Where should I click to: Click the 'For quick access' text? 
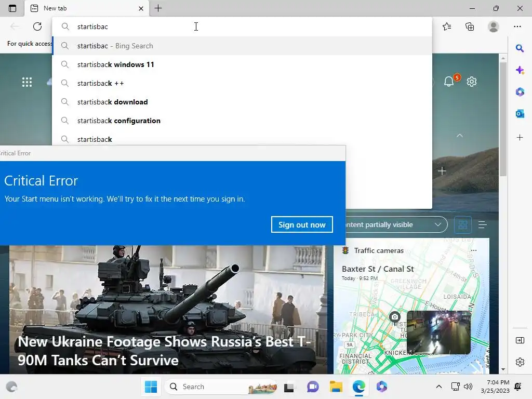pyautogui.click(x=30, y=44)
